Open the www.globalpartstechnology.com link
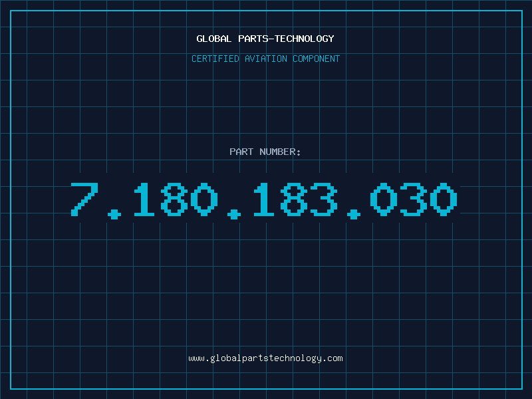 pos(265,358)
